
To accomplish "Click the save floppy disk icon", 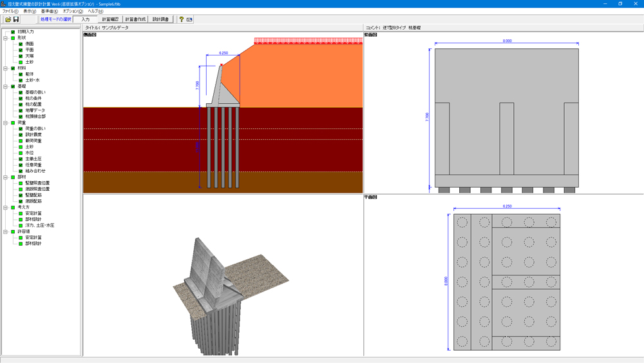I will pos(16,19).
